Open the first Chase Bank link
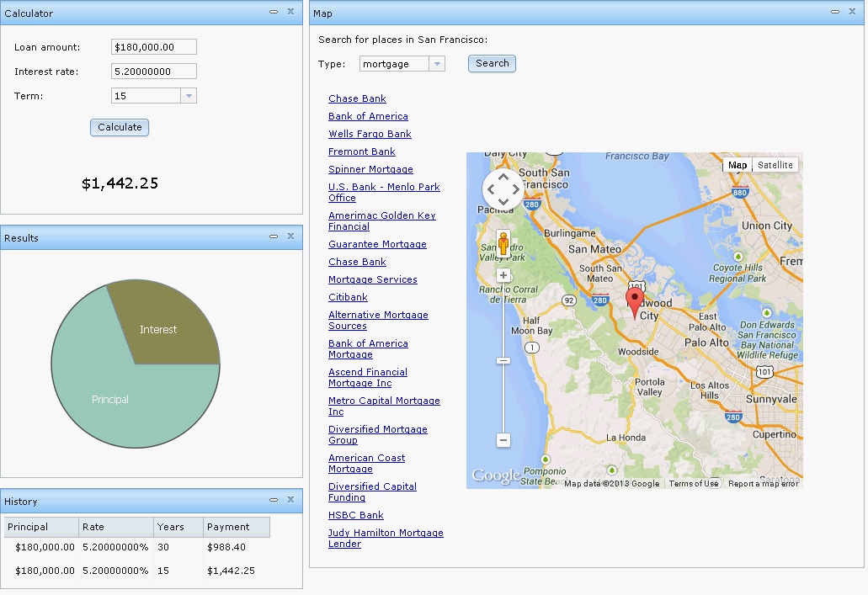Screen dimensions: 868x595 point(357,98)
